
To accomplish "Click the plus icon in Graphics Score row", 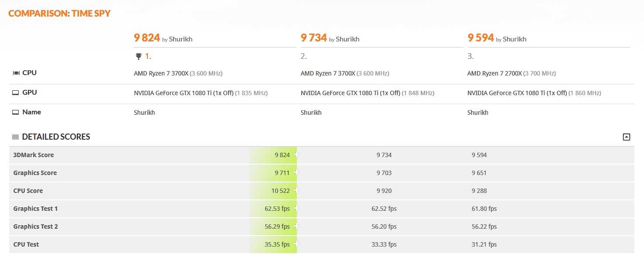I will 296,172.
